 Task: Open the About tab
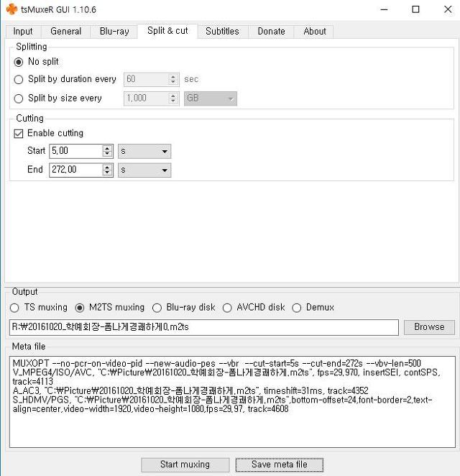click(315, 31)
